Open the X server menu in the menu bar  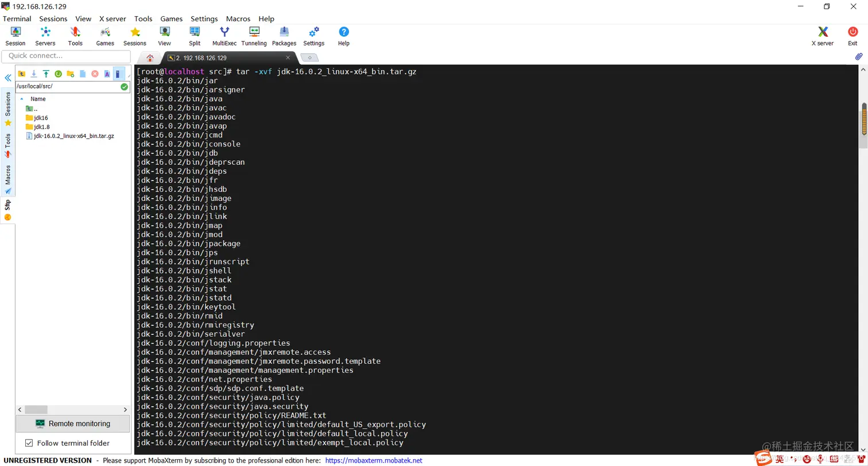coord(113,18)
